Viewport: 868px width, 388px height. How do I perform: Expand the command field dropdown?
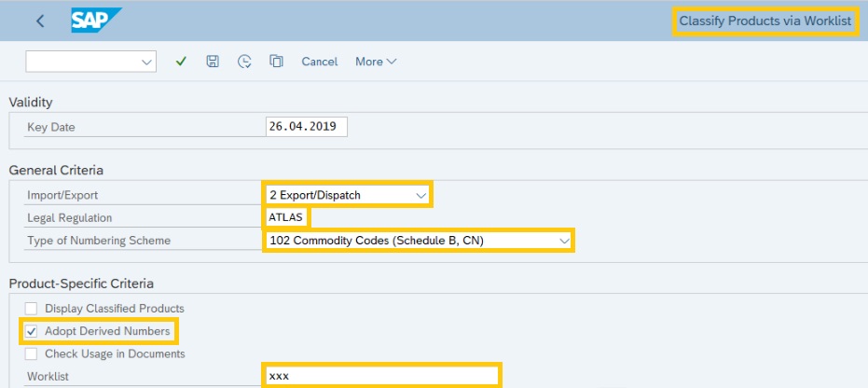146,62
